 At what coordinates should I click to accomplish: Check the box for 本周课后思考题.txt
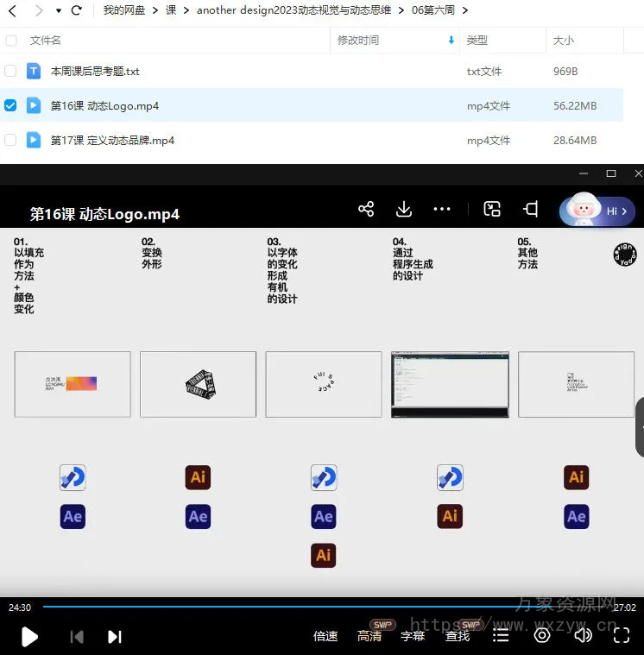coord(10,71)
